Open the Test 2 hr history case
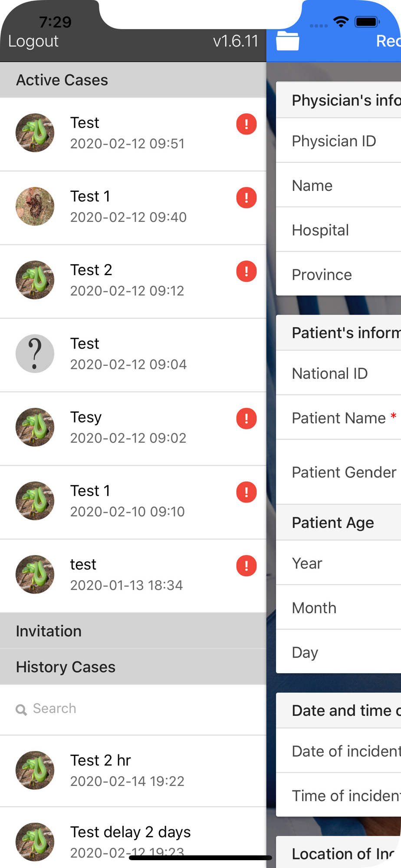Image resolution: width=401 pixels, height=868 pixels. 133,771
